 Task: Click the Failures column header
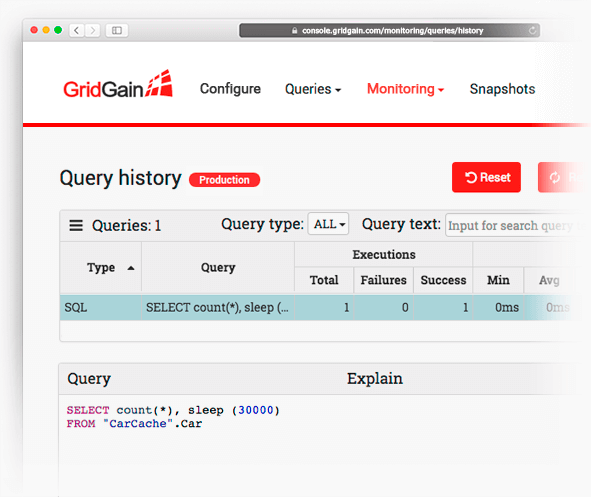383,280
